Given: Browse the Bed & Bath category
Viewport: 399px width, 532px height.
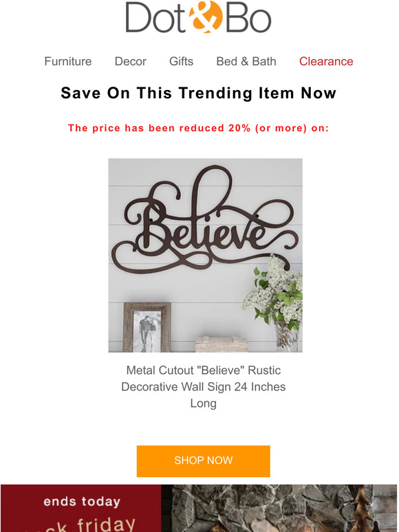Looking at the screenshot, I should click(246, 61).
